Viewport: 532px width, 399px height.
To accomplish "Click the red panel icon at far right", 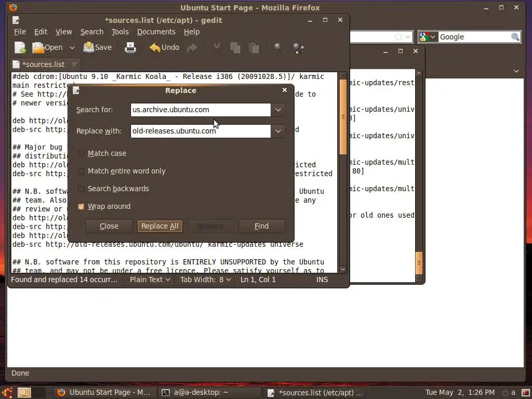I will coord(526,393).
